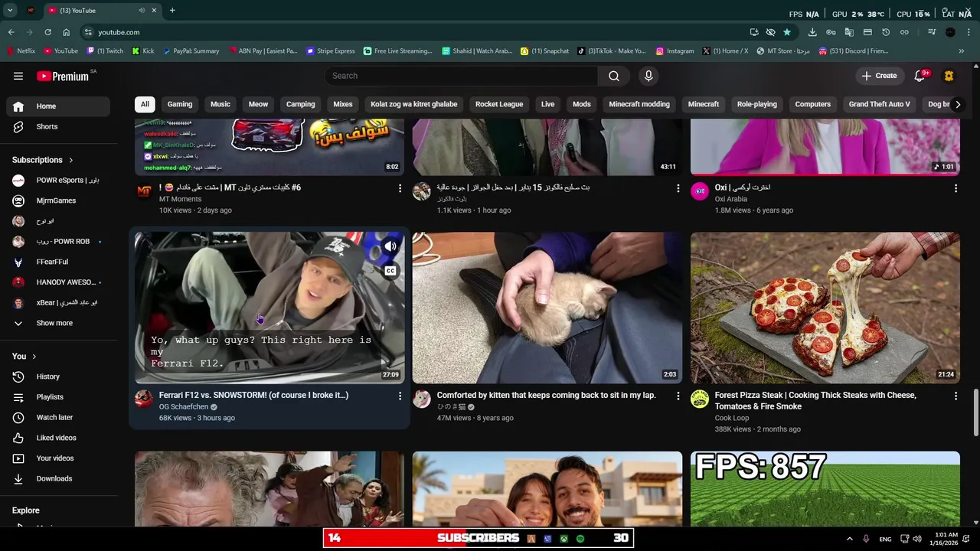Viewport: 980px width, 551px height.
Task: Open FFearFFul subscription
Action: click(x=58, y=262)
